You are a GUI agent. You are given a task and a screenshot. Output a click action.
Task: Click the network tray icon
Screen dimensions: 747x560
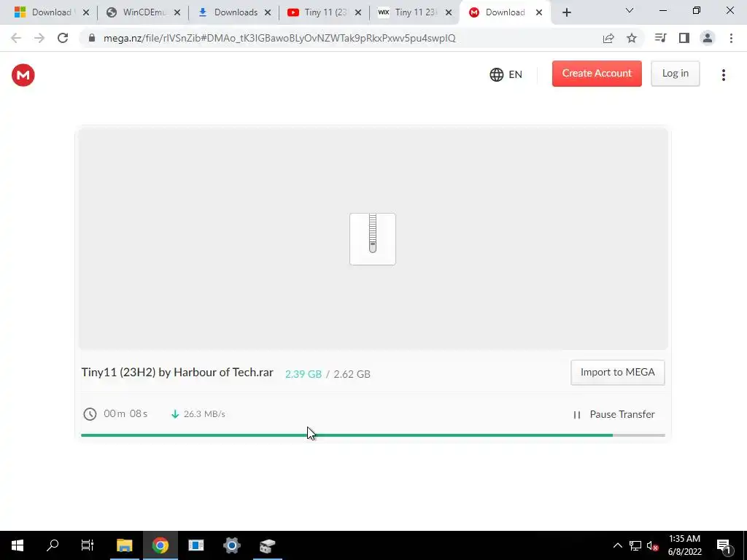(x=635, y=545)
